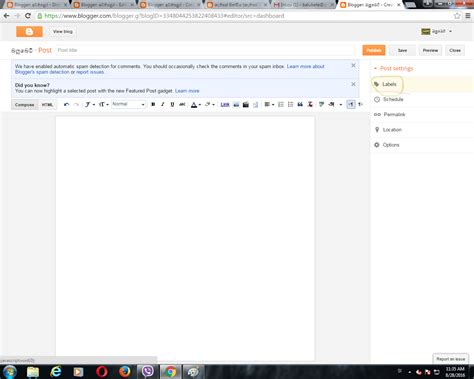This screenshot has width=474, height=379.
Task: Click the browser address bar URL
Action: click(x=164, y=16)
